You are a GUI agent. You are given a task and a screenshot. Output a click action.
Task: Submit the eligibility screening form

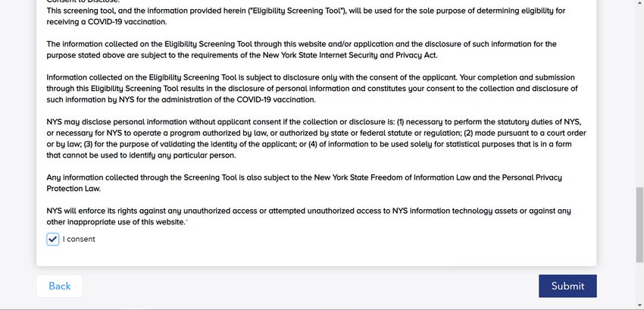(x=567, y=286)
